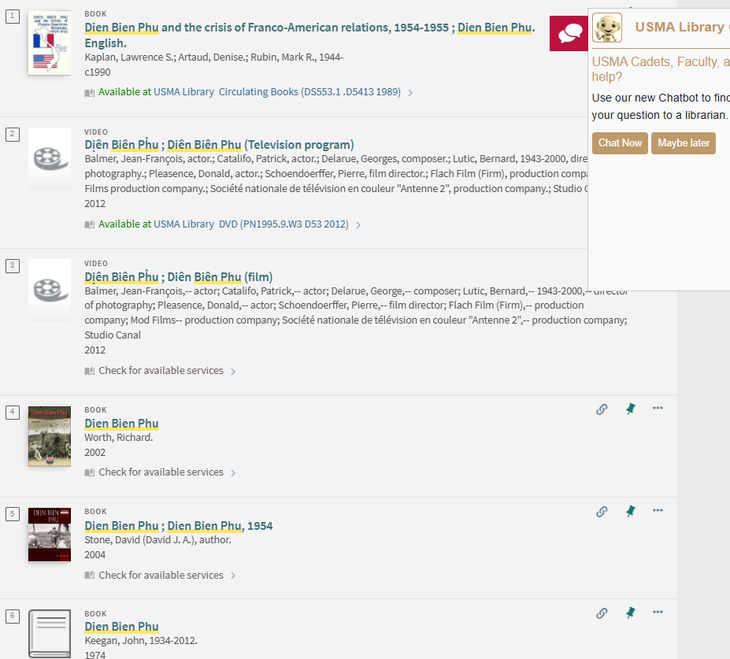
Task: Select checkbox for result 1
Action: (x=12, y=16)
